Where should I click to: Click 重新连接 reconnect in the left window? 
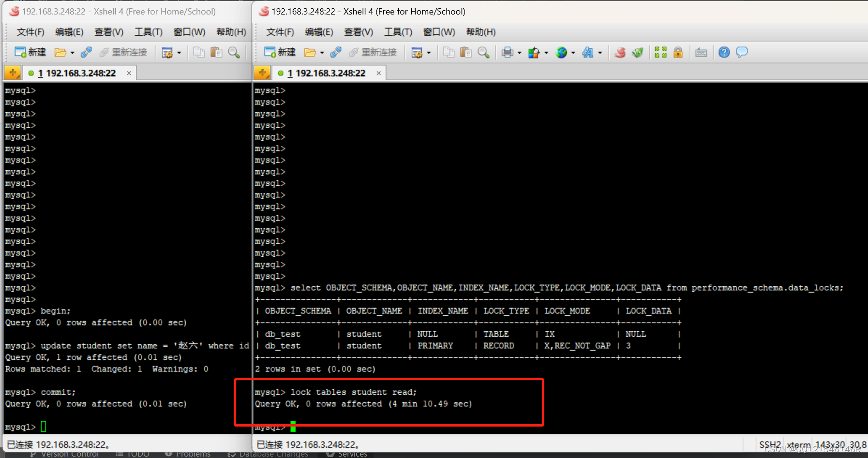click(123, 52)
